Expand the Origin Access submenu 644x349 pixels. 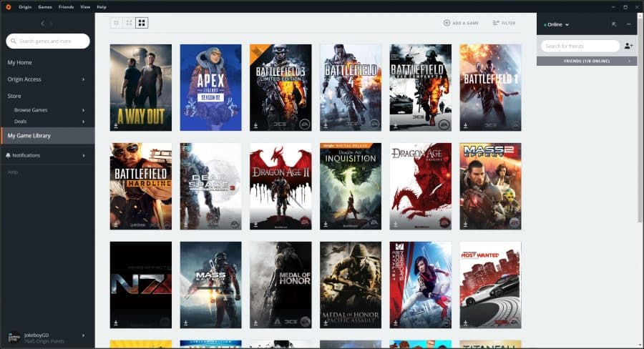coord(84,79)
